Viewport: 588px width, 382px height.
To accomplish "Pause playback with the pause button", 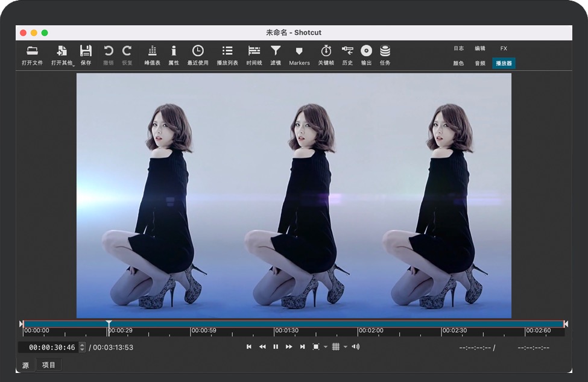I will tap(276, 346).
